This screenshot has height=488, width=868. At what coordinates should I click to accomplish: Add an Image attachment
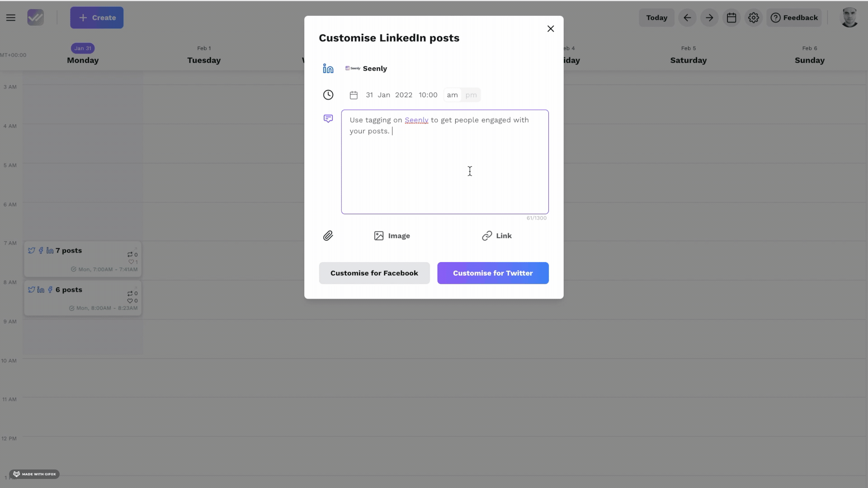[x=392, y=236]
